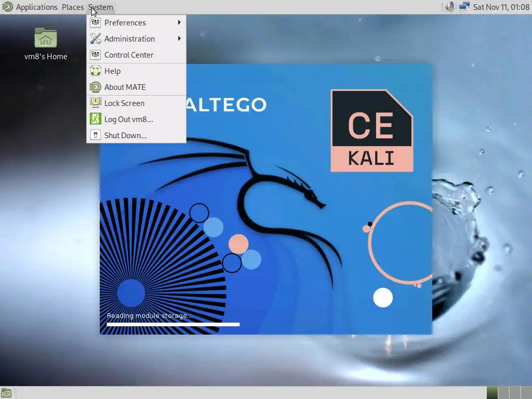Choose Shut Down... menu entry
This screenshot has width=532, height=399.
(x=137, y=136)
